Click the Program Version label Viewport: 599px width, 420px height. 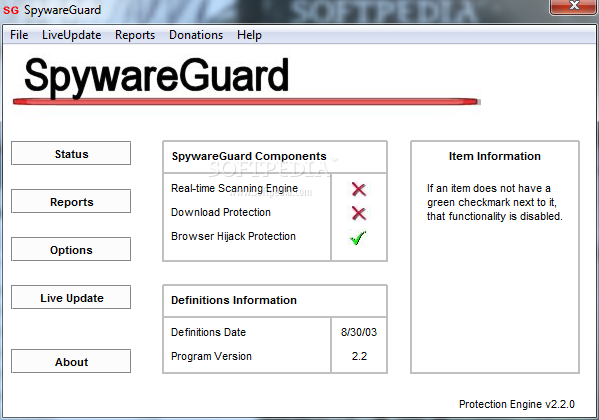click(211, 356)
